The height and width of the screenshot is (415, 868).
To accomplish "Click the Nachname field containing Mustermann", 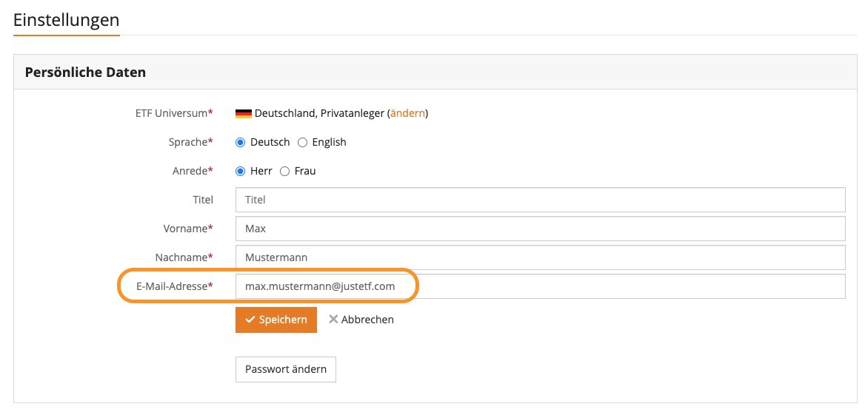I will 540,257.
